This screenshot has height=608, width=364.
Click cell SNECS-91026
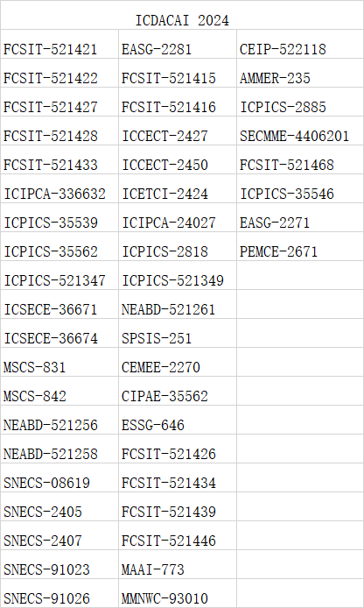click(x=59, y=593)
